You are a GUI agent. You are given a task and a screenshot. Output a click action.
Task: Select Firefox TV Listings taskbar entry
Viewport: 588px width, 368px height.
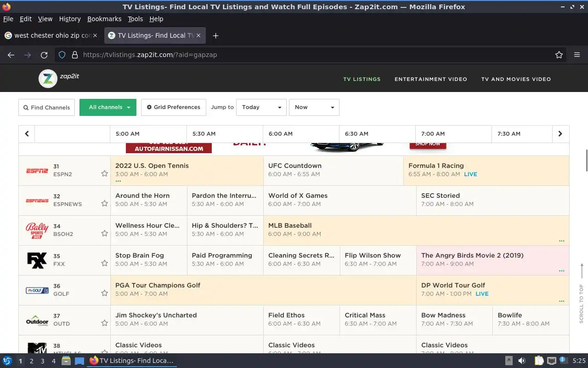point(132,361)
